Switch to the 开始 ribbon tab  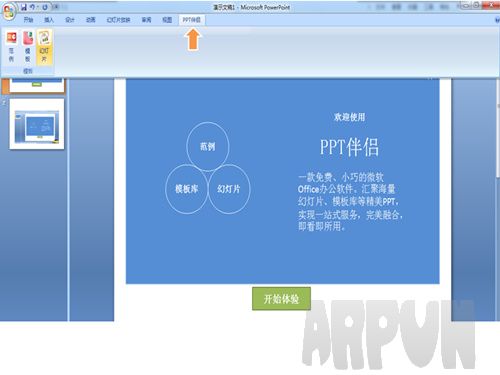coord(28,20)
